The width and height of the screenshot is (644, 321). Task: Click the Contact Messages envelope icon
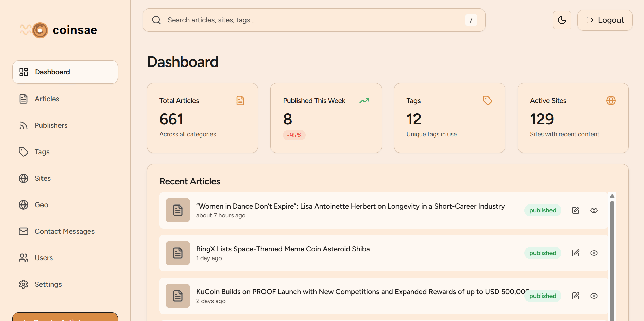(x=23, y=231)
